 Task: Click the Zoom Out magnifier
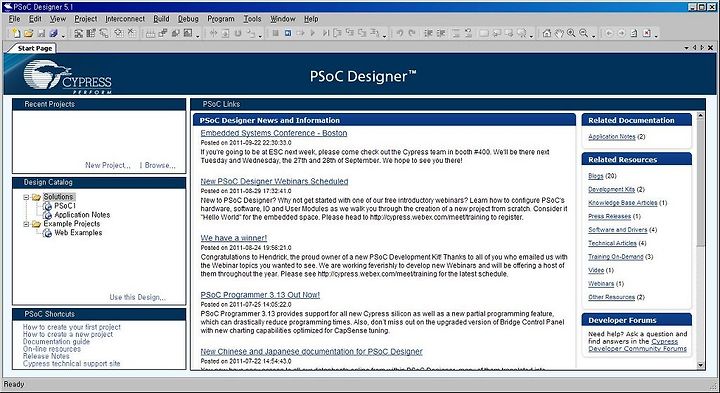coord(583,33)
